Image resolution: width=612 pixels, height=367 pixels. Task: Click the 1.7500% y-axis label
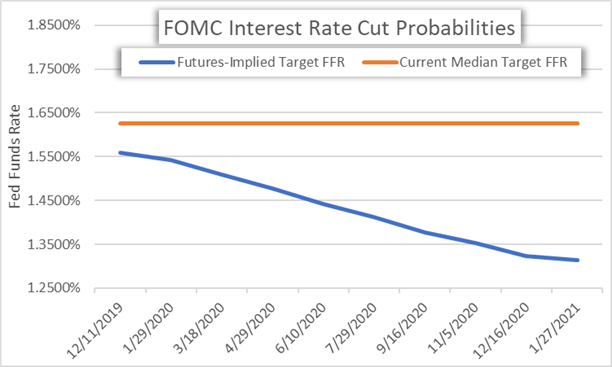pyautogui.click(x=53, y=69)
